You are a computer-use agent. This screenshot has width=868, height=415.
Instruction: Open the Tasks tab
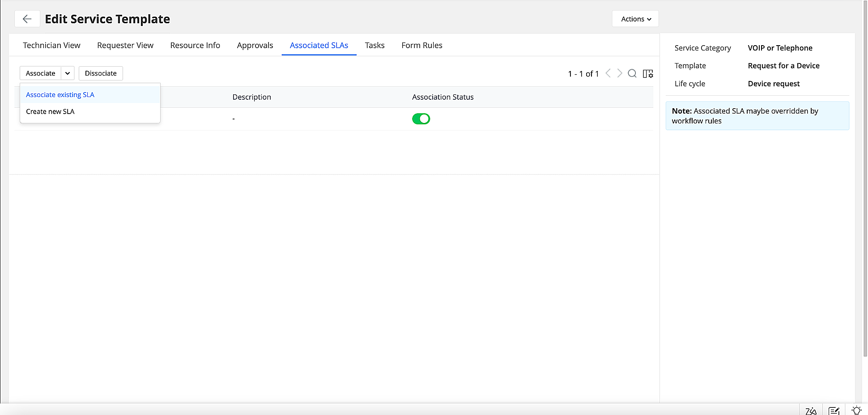374,45
